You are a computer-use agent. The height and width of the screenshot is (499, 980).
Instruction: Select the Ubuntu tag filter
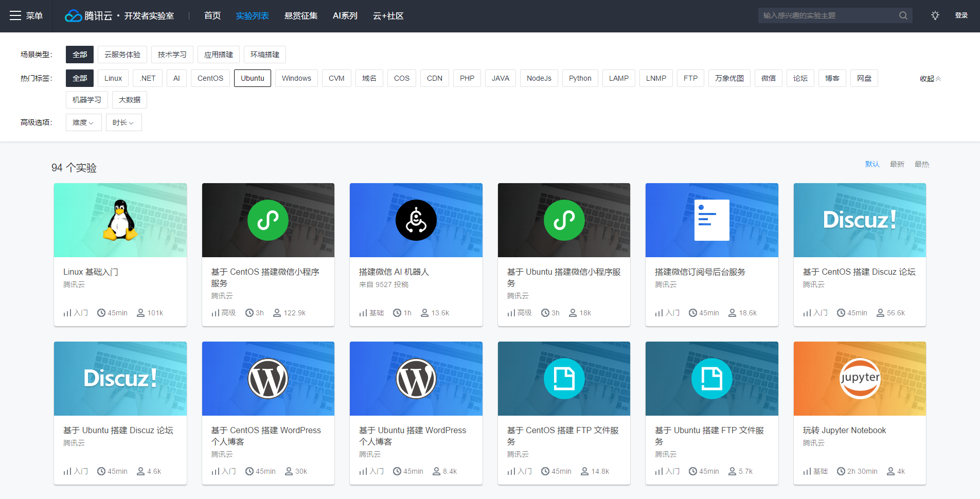click(x=253, y=78)
